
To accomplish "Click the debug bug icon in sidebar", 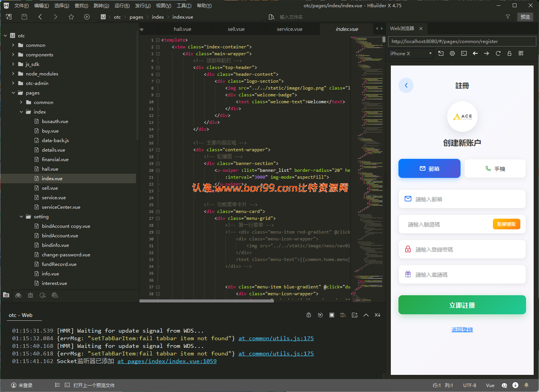I will tap(30, 295).
